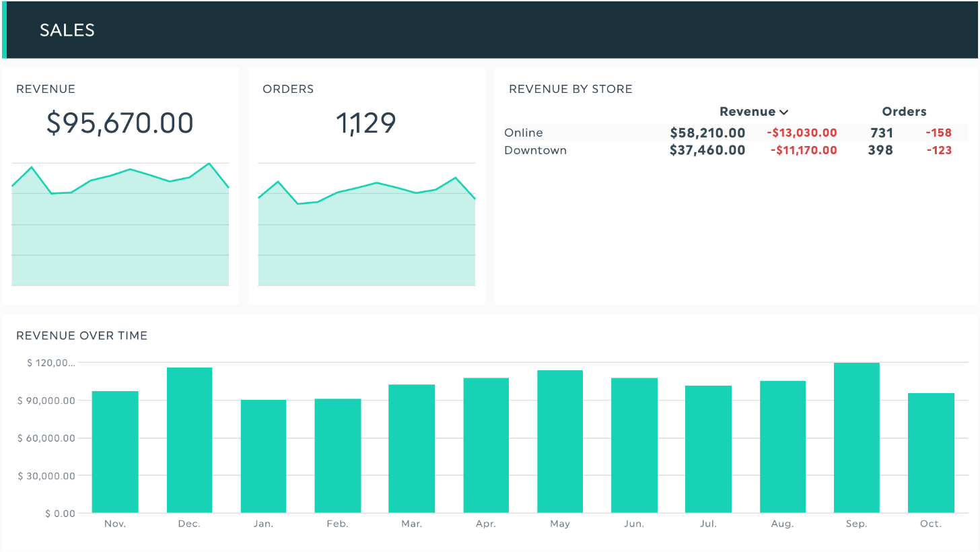Screen dimensions: 980x552
Task: Click the Orders column header
Action: point(904,112)
